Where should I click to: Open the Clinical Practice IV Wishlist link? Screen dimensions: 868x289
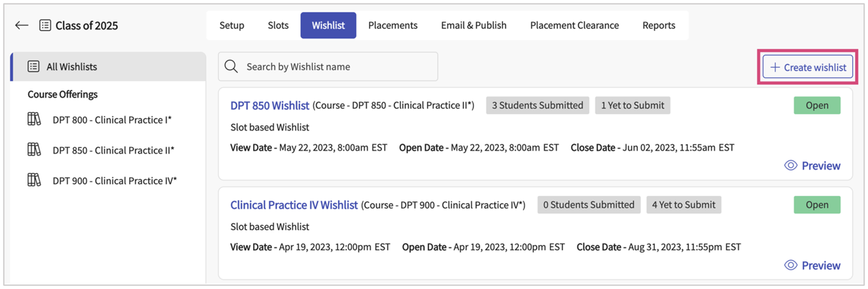tap(294, 205)
